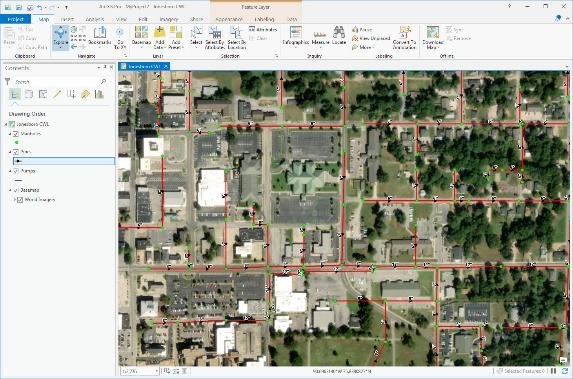Click the Download Map button

[x=433, y=38]
